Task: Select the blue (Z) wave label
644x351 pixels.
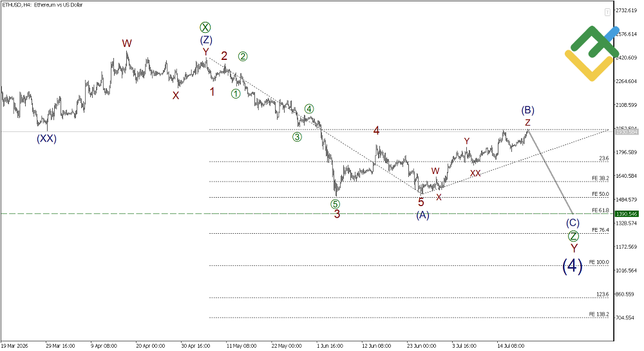Action: coord(206,40)
